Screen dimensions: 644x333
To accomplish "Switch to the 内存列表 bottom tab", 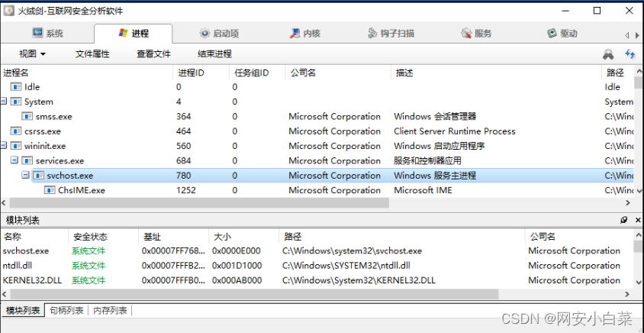I will coord(110,310).
